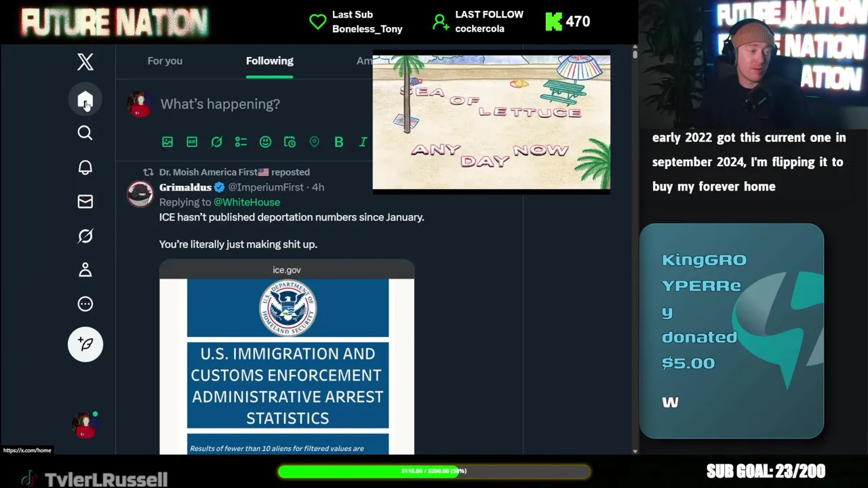Open the Profile person icon
Image resolution: width=868 pixels, height=488 pixels.
click(85, 270)
